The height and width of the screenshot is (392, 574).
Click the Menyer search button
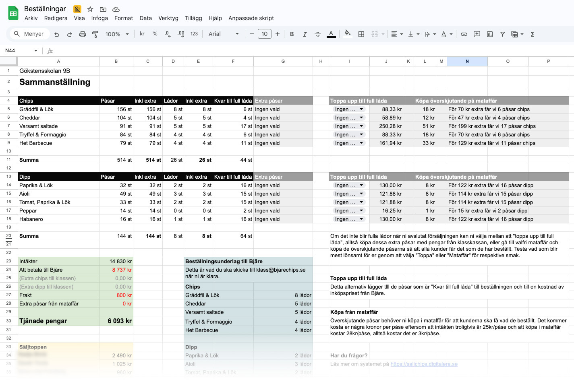click(x=29, y=34)
